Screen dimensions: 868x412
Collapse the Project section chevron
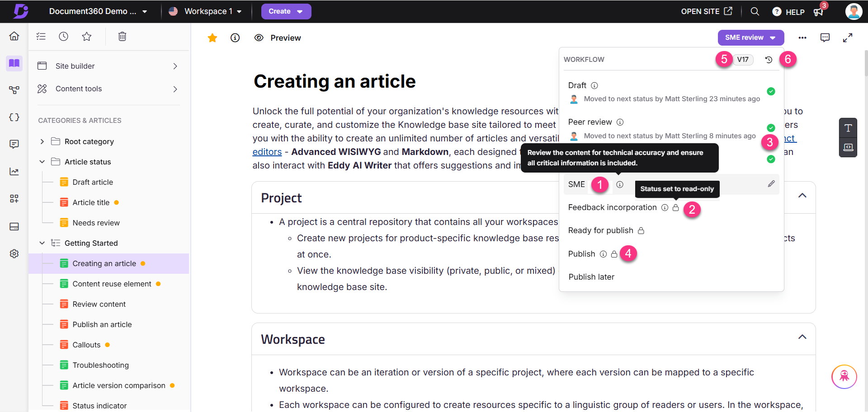click(802, 196)
